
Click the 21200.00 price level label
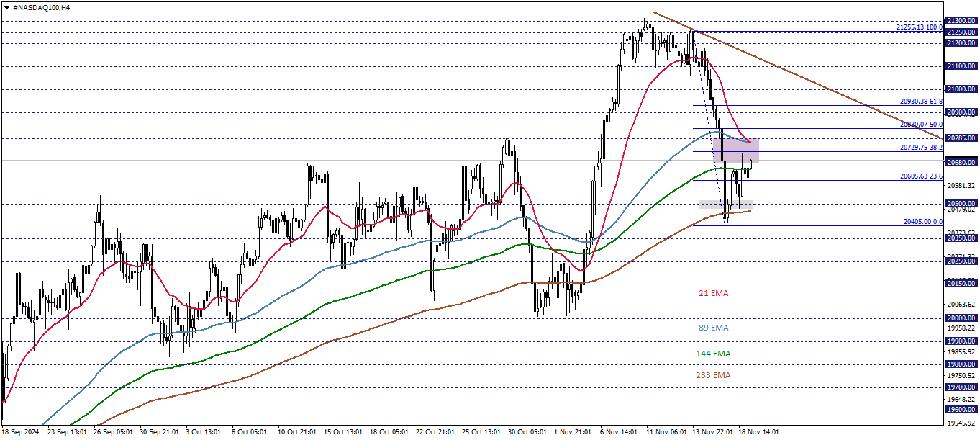coord(961,43)
